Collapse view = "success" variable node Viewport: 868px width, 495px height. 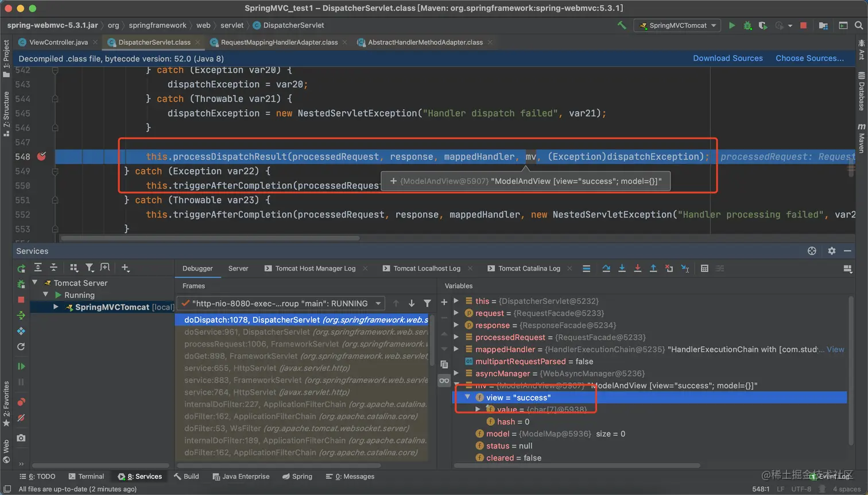[467, 397]
